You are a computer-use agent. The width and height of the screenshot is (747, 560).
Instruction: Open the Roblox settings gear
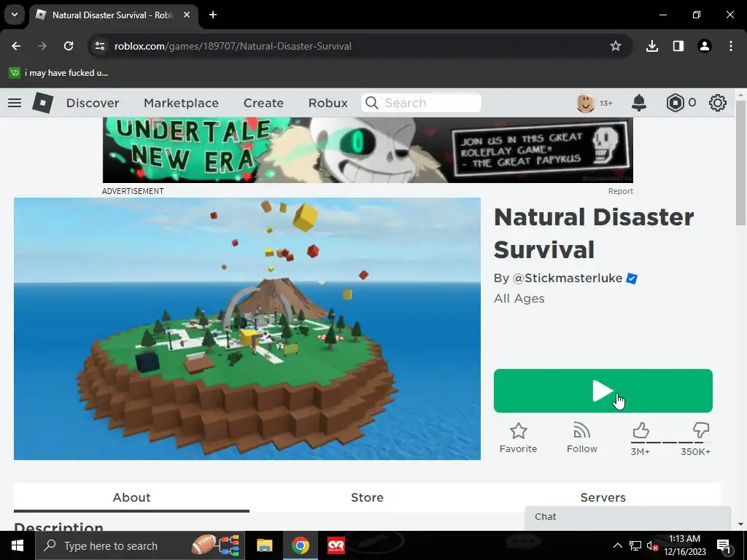tap(718, 103)
